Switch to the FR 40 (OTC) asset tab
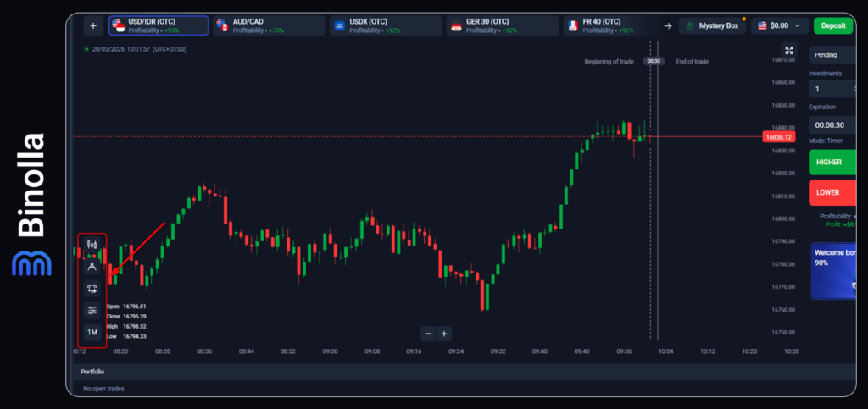The height and width of the screenshot is (409, 868). click(x=609, y=25)
